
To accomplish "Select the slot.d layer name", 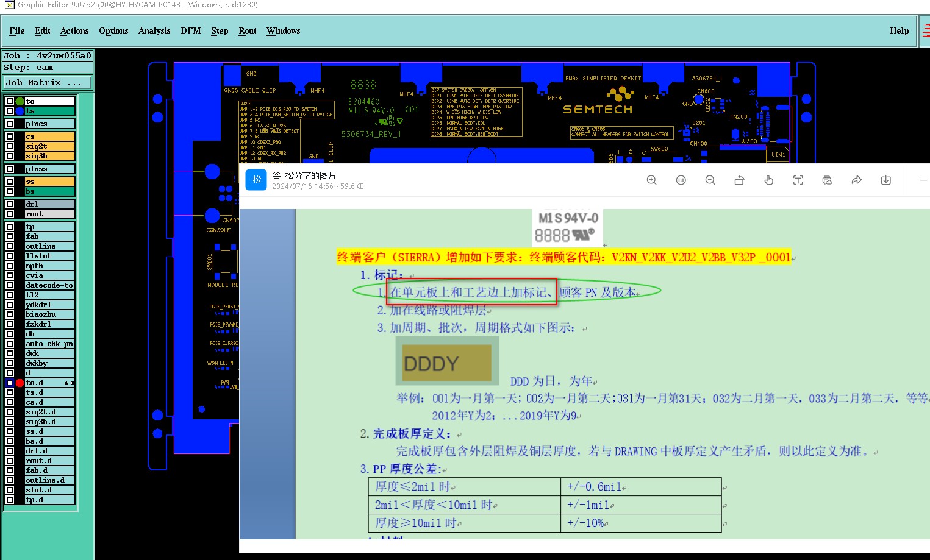I will (49, 490).
